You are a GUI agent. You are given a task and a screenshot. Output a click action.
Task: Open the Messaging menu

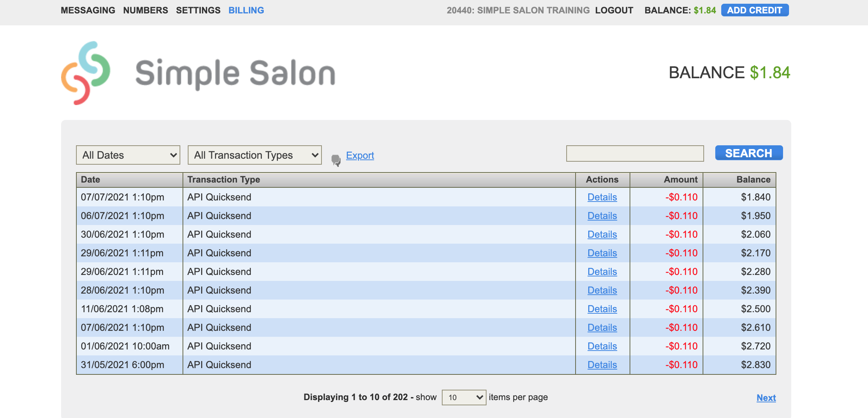pyautogui.click(x=88, y=10)
